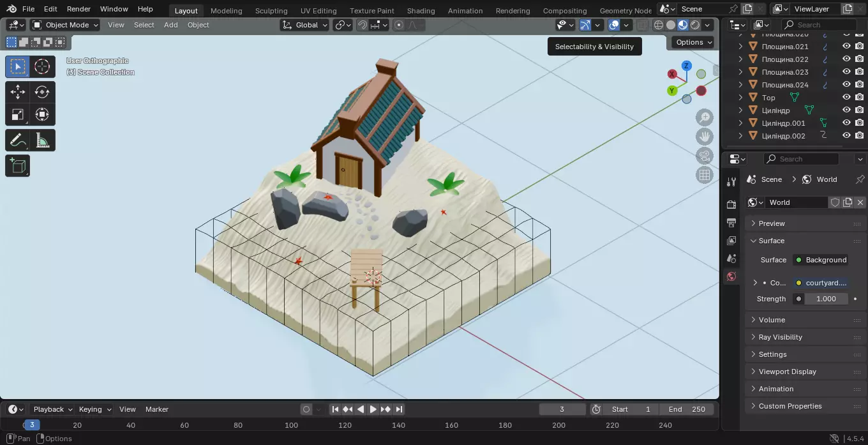The width and height of the screenshot is (868, 445).
Task: Toggle fake user shield for World
Action: tap(835, 202)
